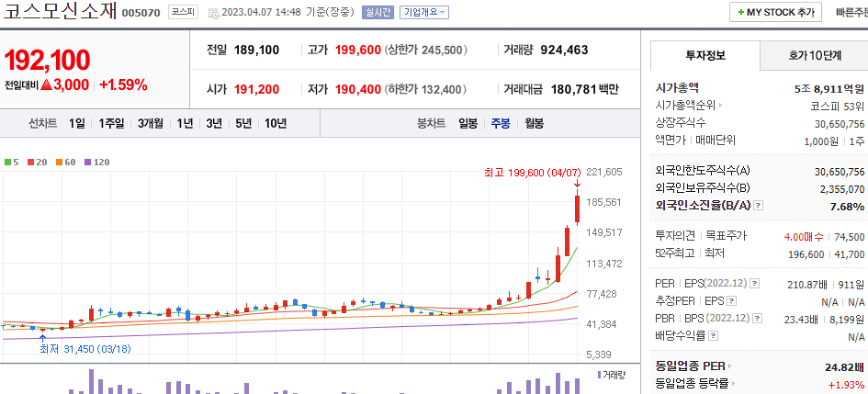Click the 코스피 market badge
This screenshot has width=868, height=394.
(x=183, y=12)
